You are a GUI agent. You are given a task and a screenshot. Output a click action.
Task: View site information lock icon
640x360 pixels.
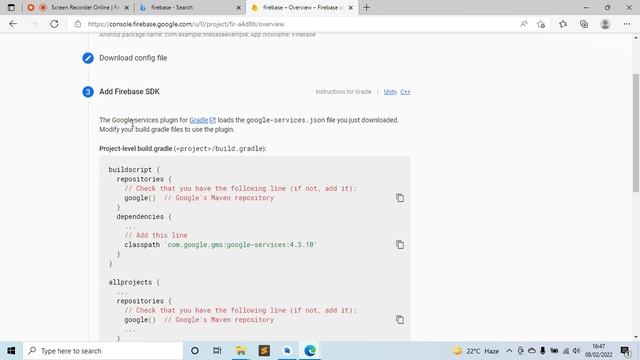point(78,24)
